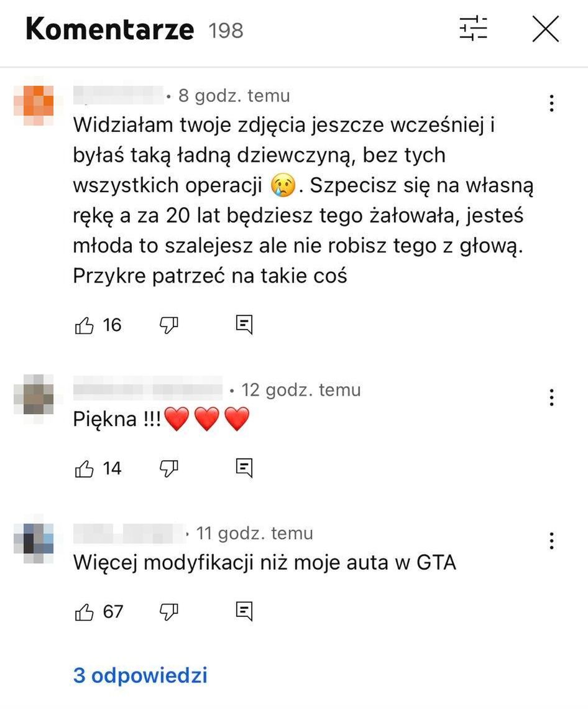Close the Komentarze panel

546,29
